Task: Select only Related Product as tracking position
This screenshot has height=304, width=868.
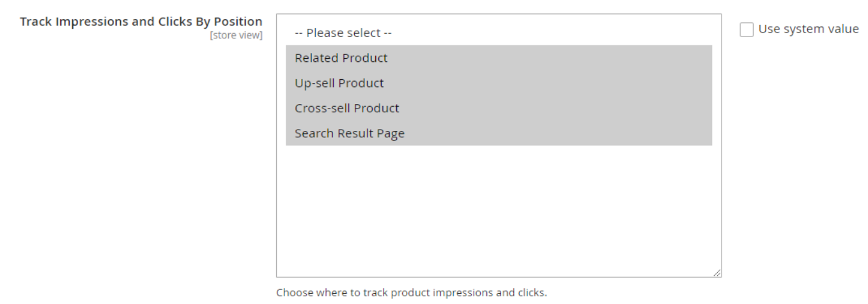Action: pyautogui.click(x=341, y=58)
